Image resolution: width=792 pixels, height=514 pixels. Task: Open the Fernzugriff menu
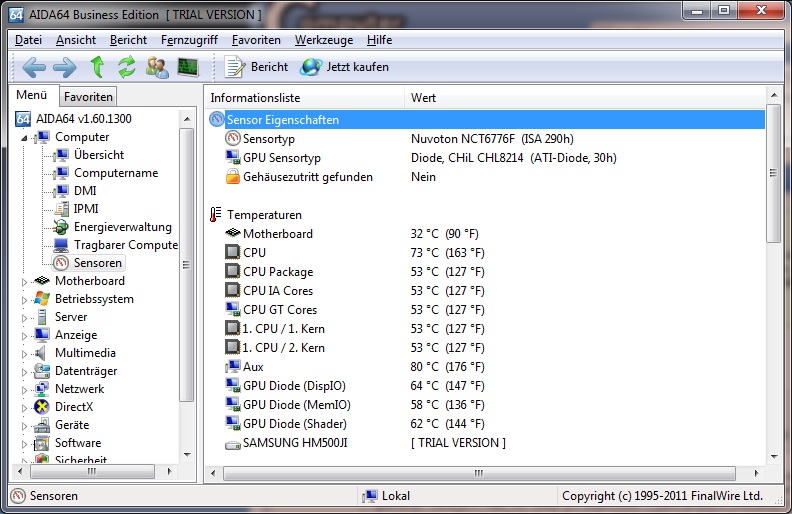189,40
